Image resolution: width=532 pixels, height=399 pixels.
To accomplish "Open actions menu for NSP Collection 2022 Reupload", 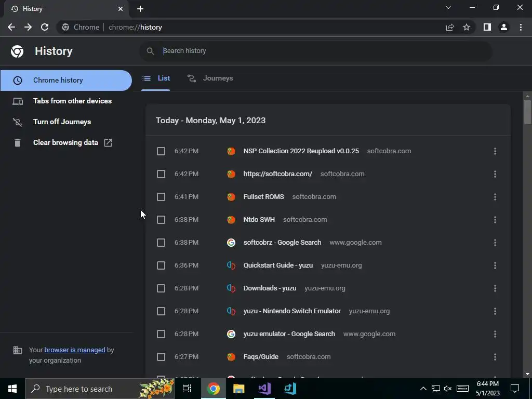I will click(x=495, y=151).
